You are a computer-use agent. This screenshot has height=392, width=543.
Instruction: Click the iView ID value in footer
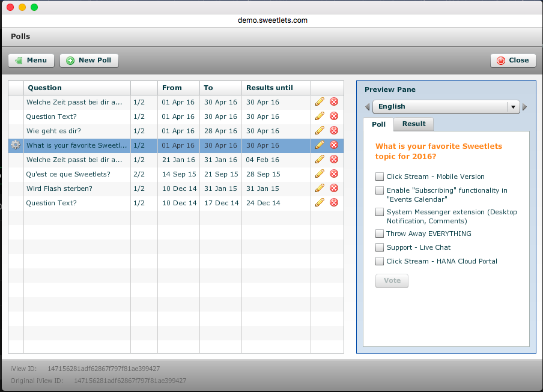[x=103, y=369]
